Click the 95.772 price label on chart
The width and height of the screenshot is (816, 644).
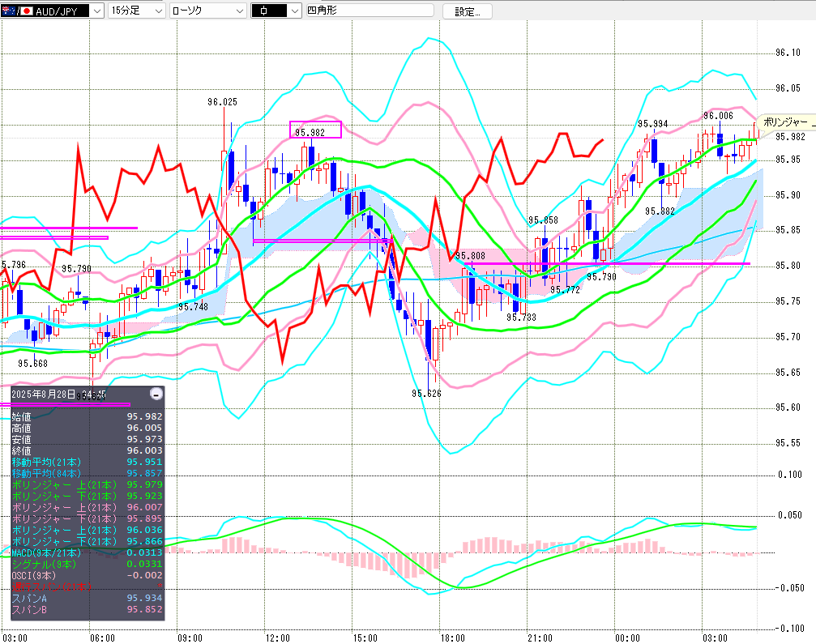pyautogui.click(x=565, y=290)
